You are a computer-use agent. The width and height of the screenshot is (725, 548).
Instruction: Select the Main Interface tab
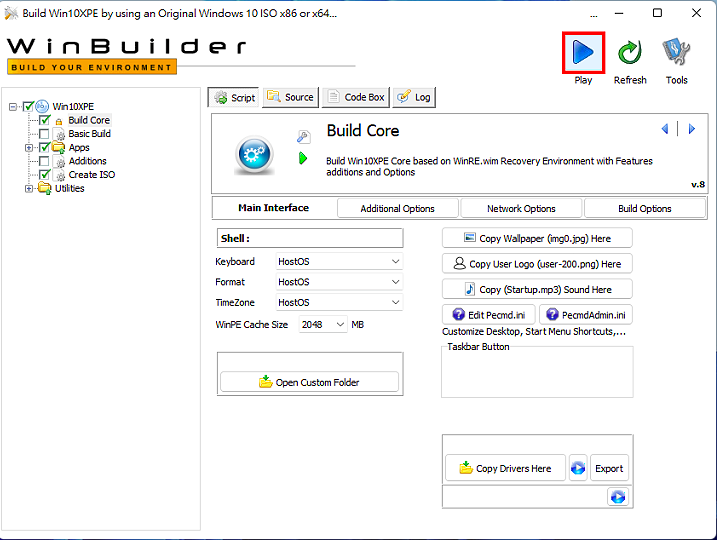[x=274, y=208]
